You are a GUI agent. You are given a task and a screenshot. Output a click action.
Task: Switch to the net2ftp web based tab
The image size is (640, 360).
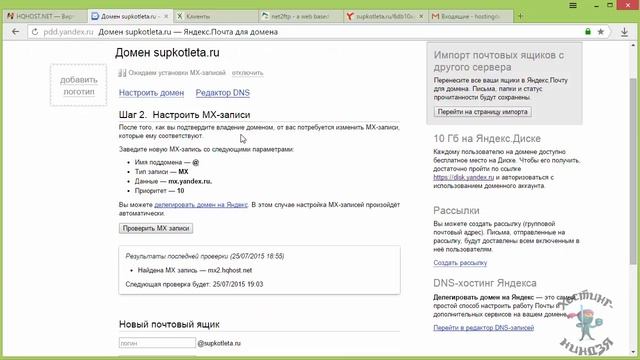click(x=301, y=16)
